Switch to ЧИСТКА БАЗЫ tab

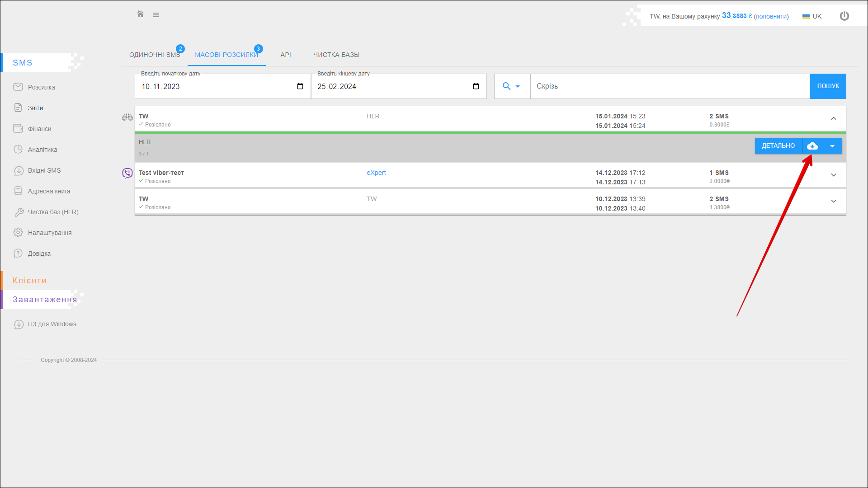click(x=336, y=55)
